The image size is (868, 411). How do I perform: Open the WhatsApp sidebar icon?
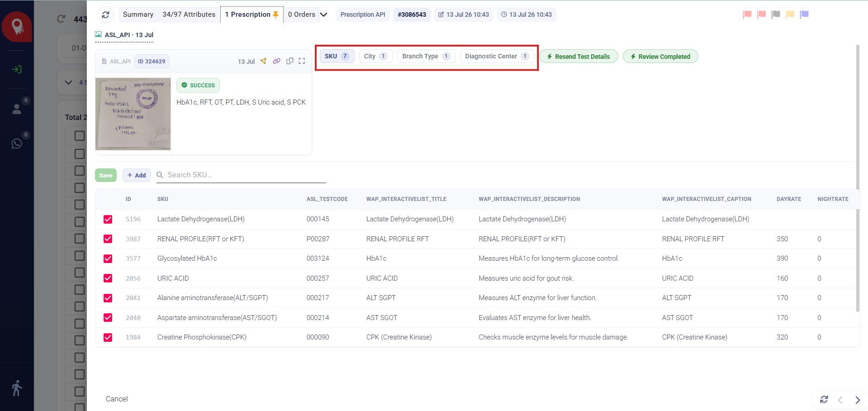[17, 143]
